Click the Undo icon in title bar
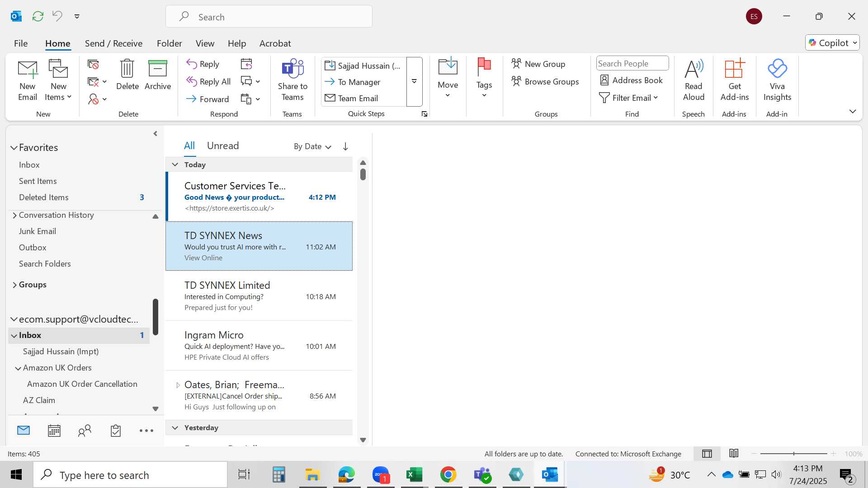 tap(57, 16)
